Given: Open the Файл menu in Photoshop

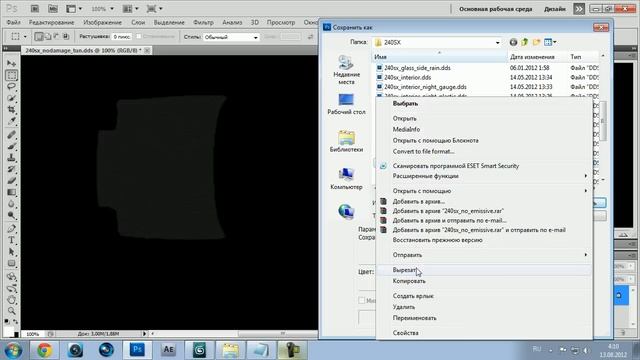Looking at the screenshot, I should coord(13,22).
